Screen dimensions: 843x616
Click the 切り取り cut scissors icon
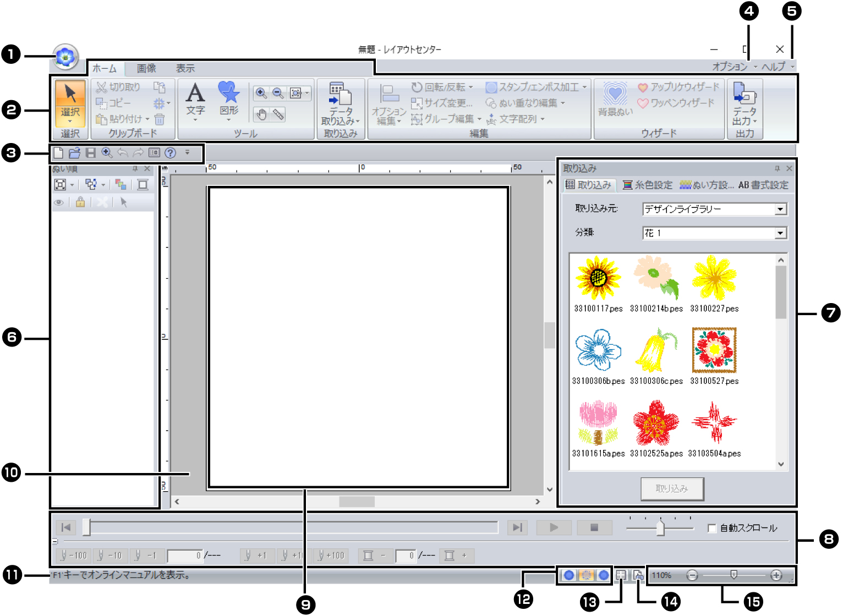(101, 87)
